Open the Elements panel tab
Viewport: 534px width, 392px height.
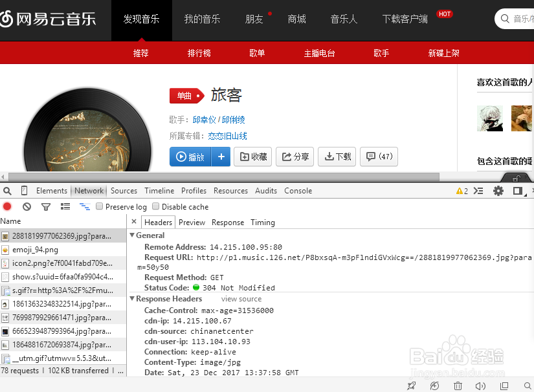(52, 191)
